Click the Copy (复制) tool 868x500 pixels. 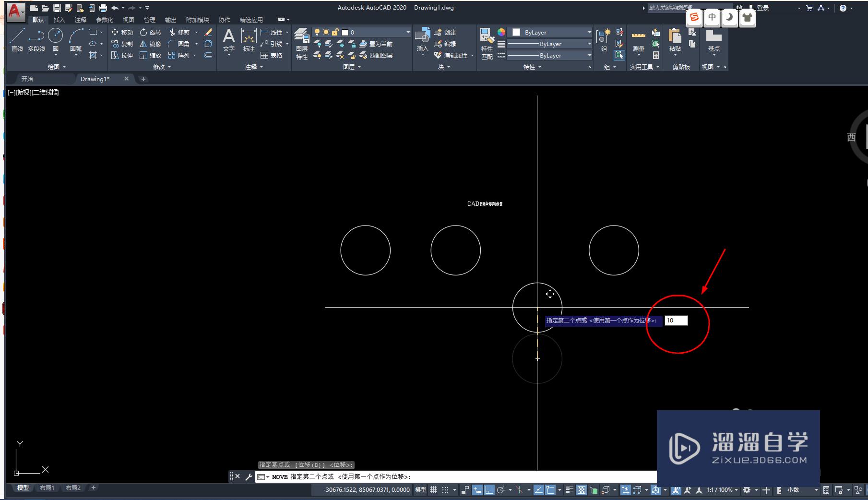tap(122, 44)
